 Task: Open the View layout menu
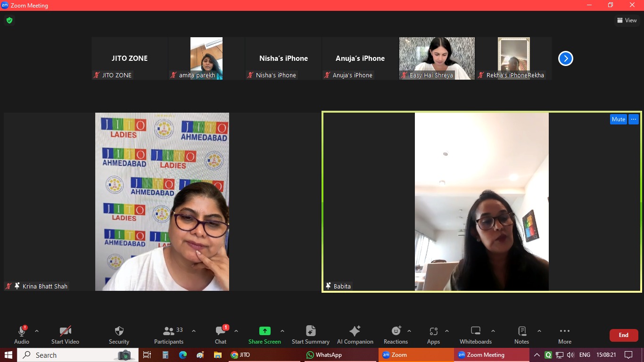tap(627, 20)
